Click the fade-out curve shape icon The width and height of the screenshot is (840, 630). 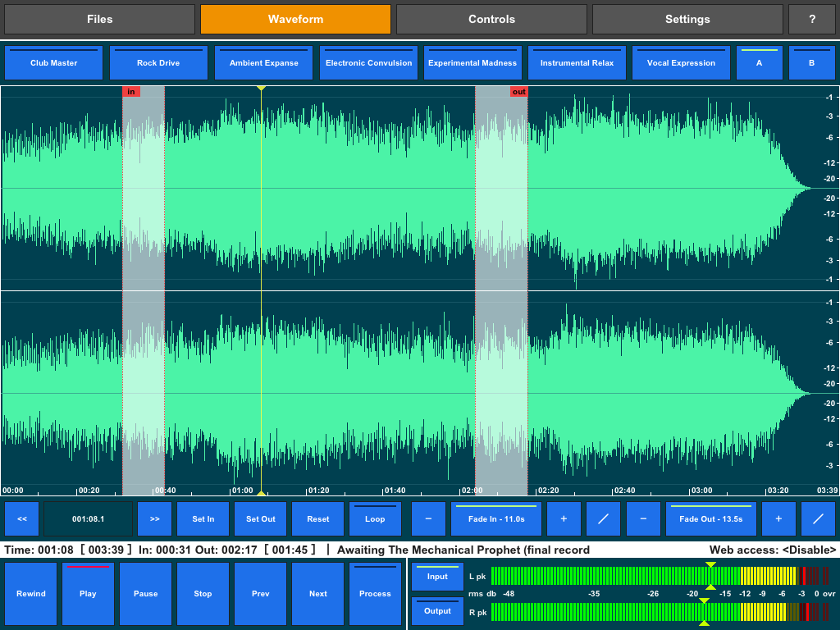pos(817,519)
